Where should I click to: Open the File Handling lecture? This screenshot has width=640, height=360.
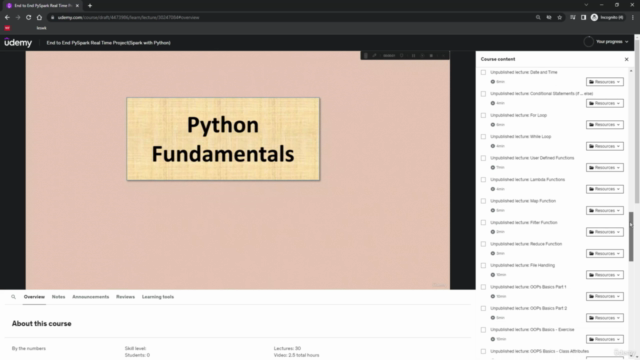point(522,265)
